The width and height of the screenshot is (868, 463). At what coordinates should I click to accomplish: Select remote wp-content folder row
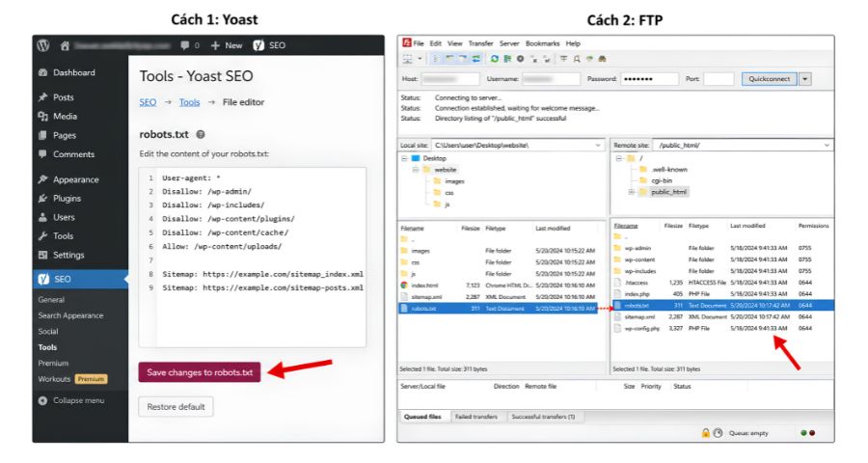[721, 259]
